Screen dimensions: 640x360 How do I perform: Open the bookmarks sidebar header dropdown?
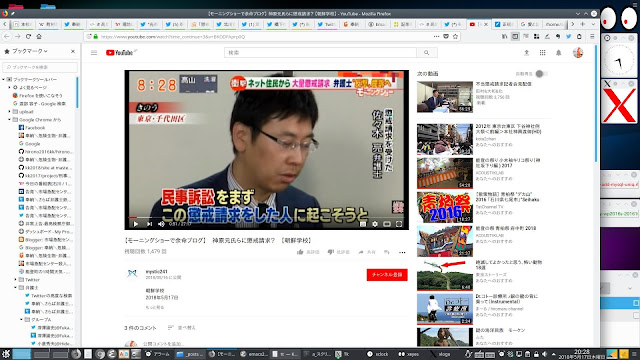(x=26, y=51)
